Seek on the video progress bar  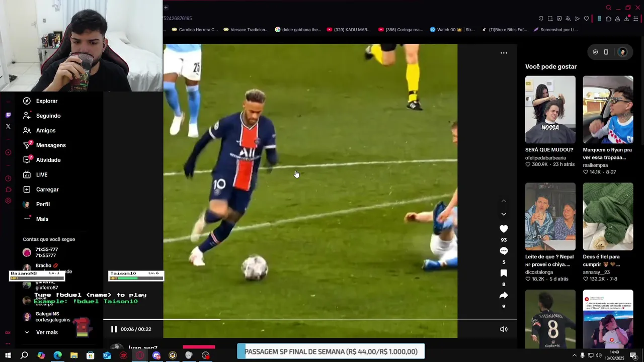pyautogui.click(x=310, y=319)
